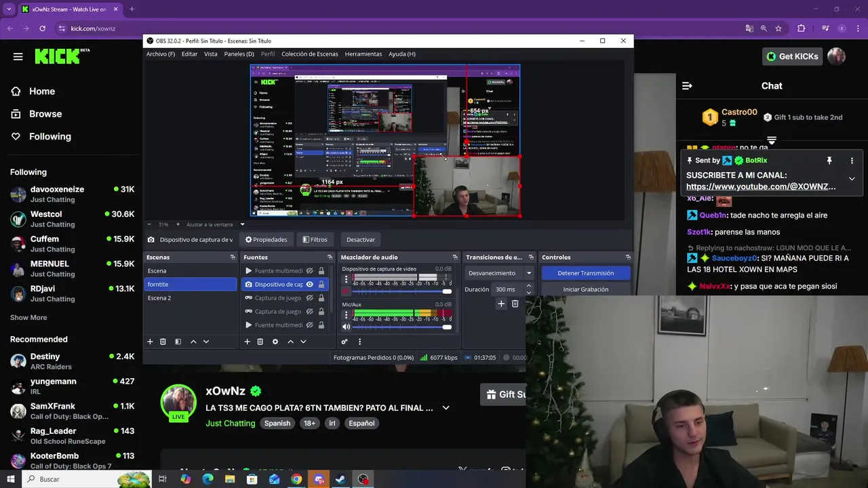Image resolution: width=868 pixels, height=488 pixels.
Task: Pop out the Mezclador de audio dock
Action: [x=455, y=257]
